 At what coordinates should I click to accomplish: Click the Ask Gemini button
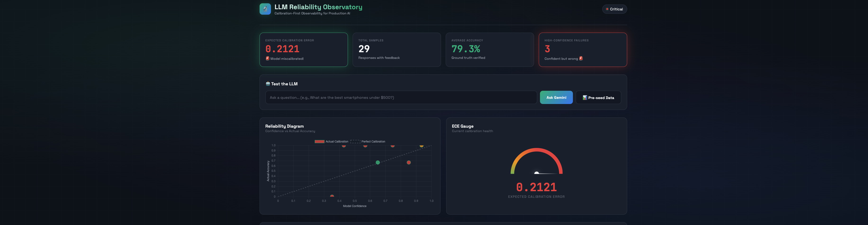tap(556, 98)
